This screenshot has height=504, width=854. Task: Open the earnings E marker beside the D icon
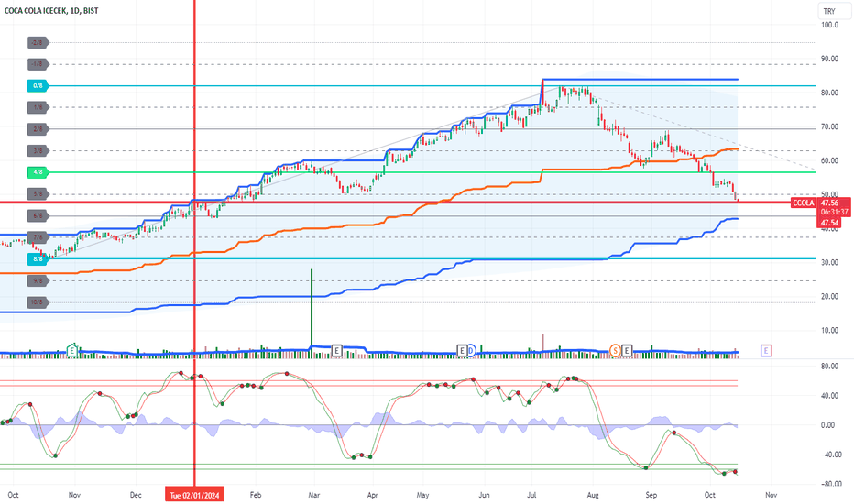pos(462,351)
